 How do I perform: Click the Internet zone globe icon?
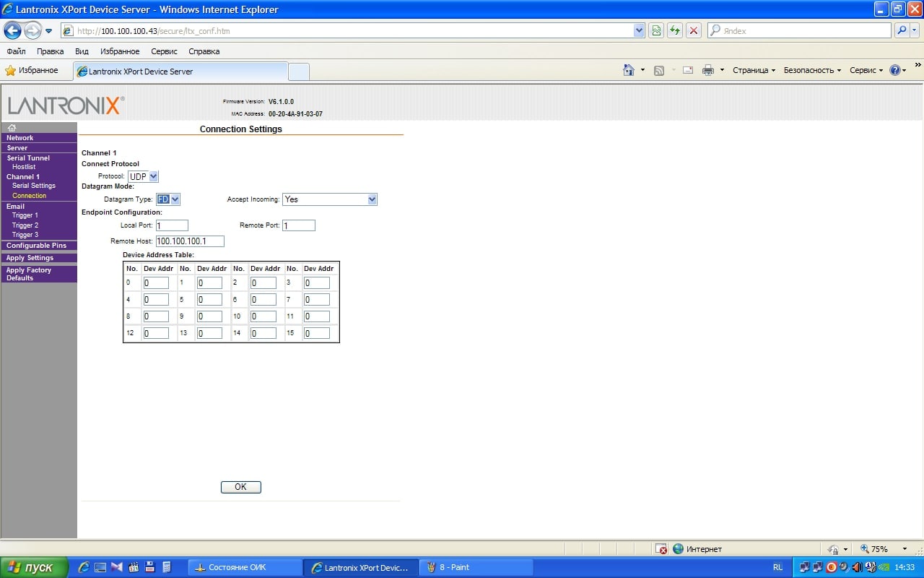pyautogui.click(x=678, y=549)
